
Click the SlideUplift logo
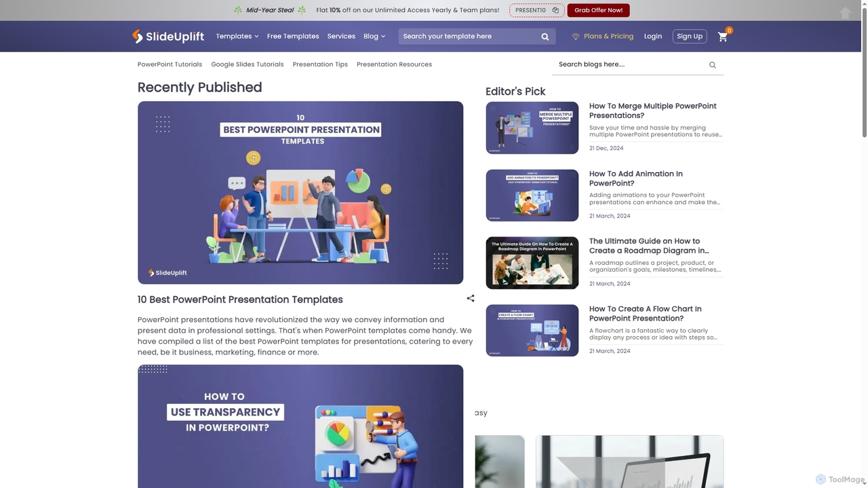[168, 37]
